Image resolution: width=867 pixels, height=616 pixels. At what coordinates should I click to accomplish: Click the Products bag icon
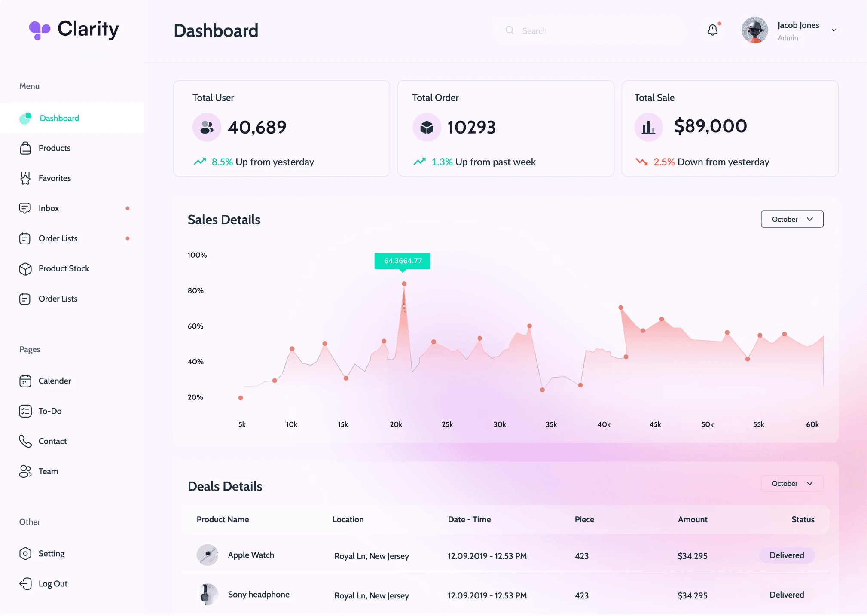click(x=25, y=148)
